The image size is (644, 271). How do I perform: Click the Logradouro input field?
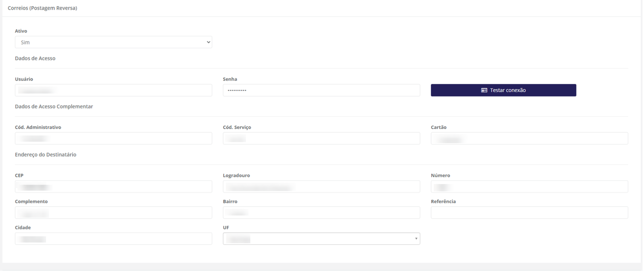(x=321, y=186)
